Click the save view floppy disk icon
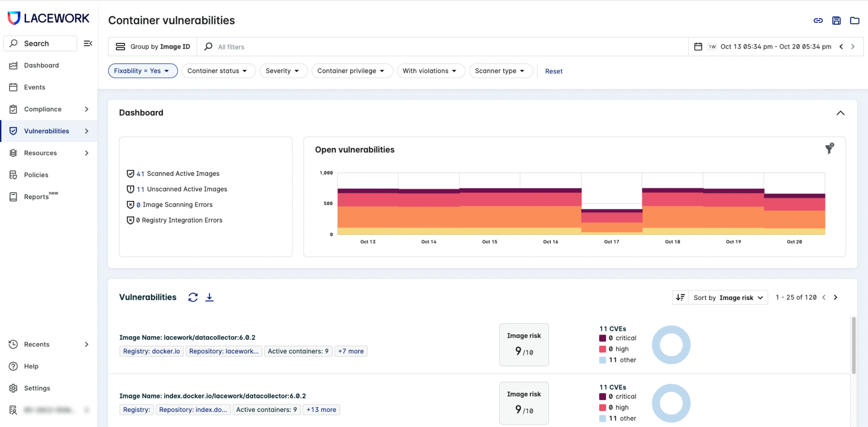Image resolution: width=868 pixels, height=427 pixels. point(836,20)
